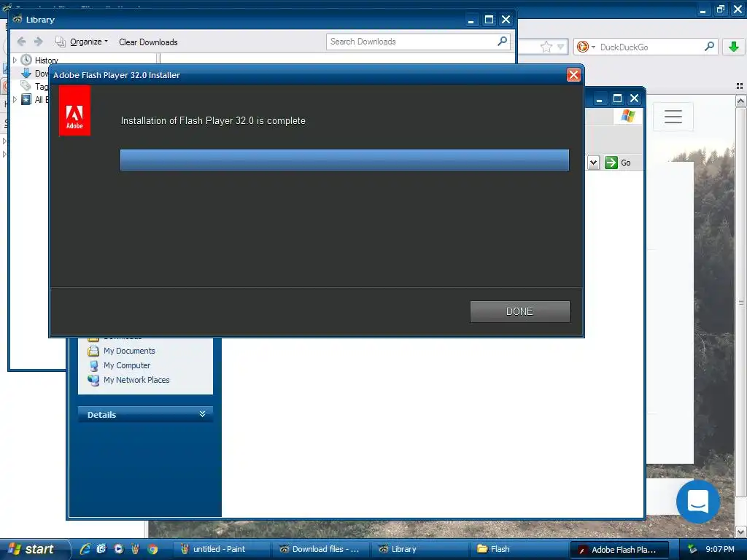Close the Adobe Flash Player installer dialog
This screenshot has height=560, width=747.
[573, 75]
